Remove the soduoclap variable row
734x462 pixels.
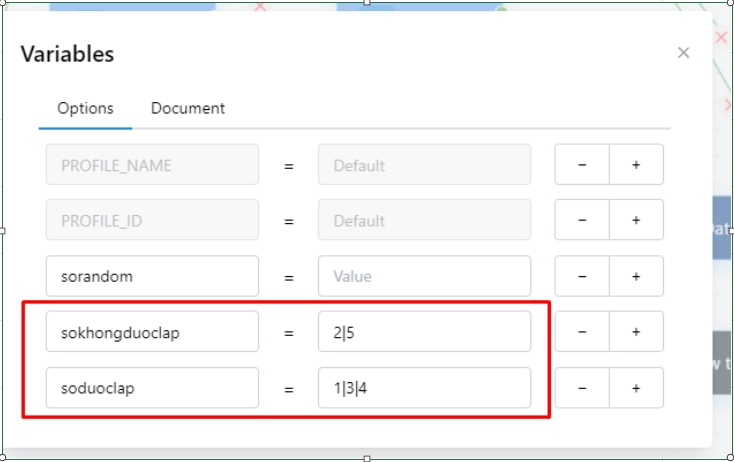[582, 388]
